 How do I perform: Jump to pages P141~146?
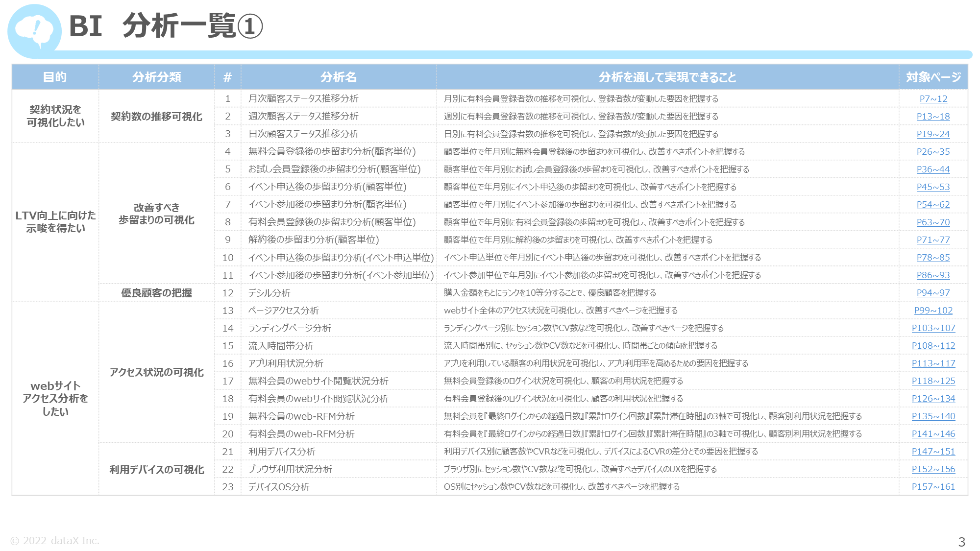click(933, 433)
